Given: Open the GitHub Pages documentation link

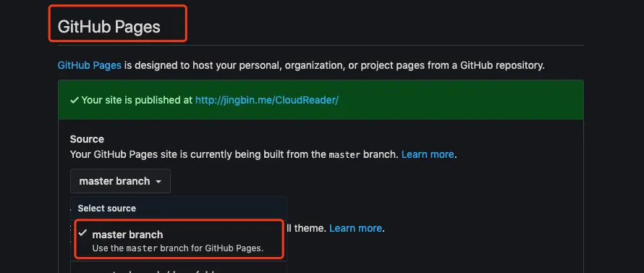Looking at the screenshot, I should [x=89, y=65].
